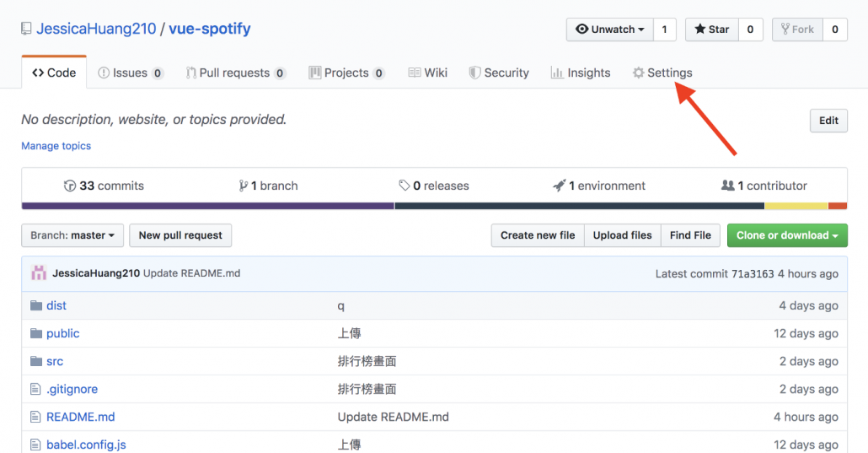This screenshot has width=868, height=453.
Task: Click the README.md file icon
Action: coord(35,417)
